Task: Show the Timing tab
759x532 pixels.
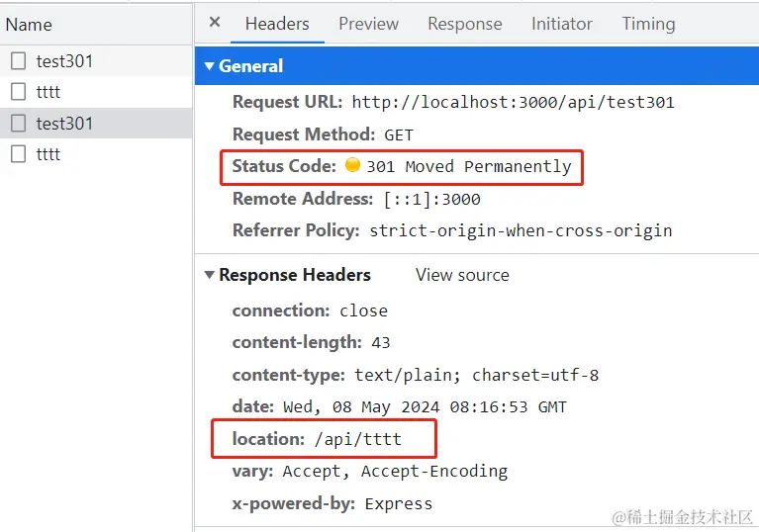Action: (x=648, y=24)
